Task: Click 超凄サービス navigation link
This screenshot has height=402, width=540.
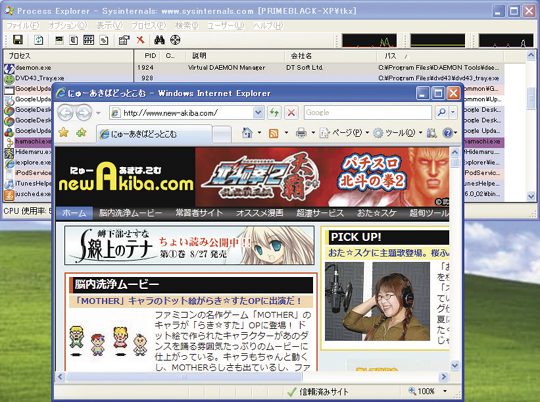Action: tap(320, 213)
